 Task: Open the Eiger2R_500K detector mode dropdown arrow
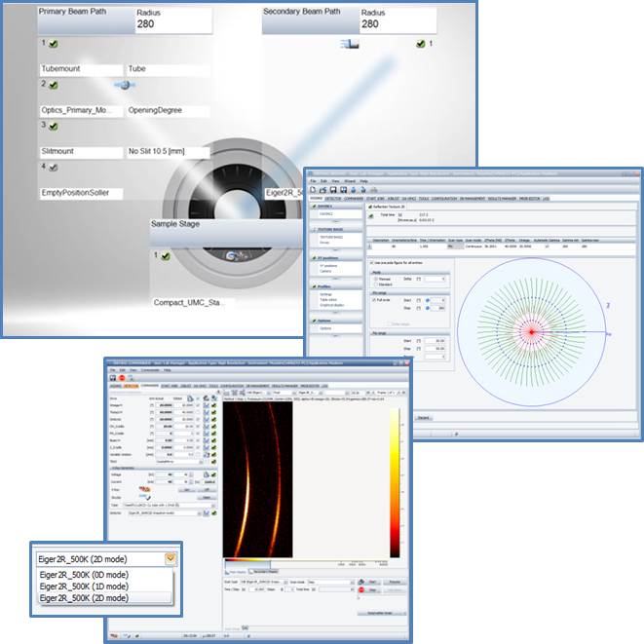170,558
